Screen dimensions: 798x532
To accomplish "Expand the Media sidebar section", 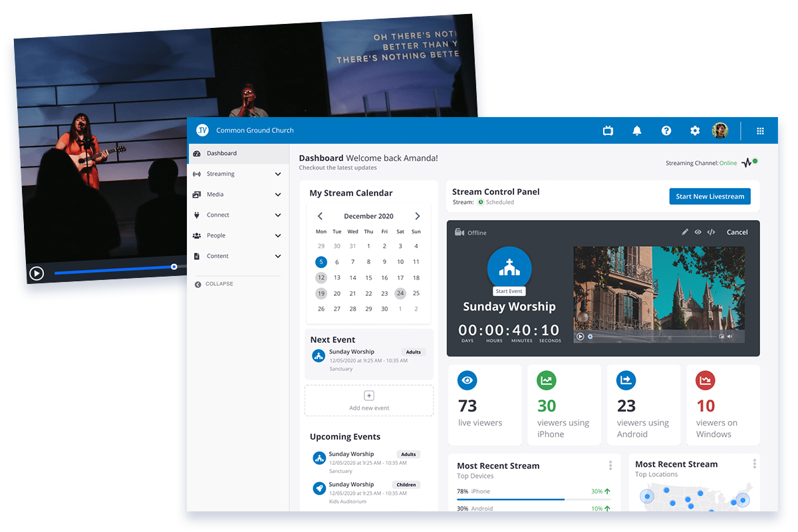I will 277,195.
